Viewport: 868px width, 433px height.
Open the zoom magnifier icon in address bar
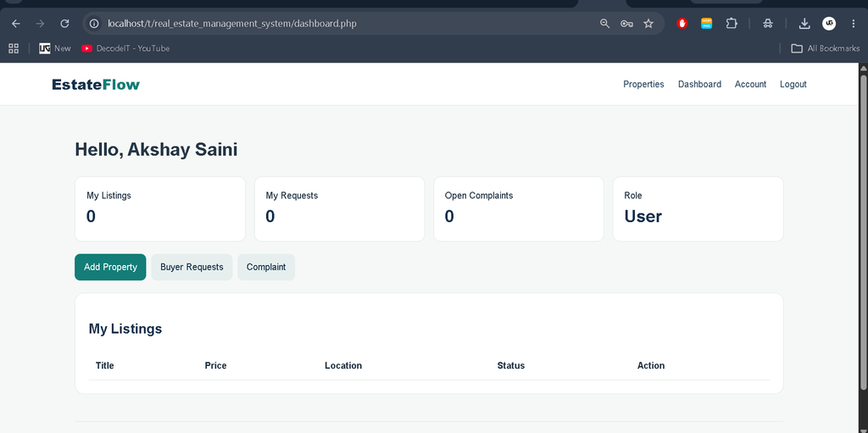[604, 23]
